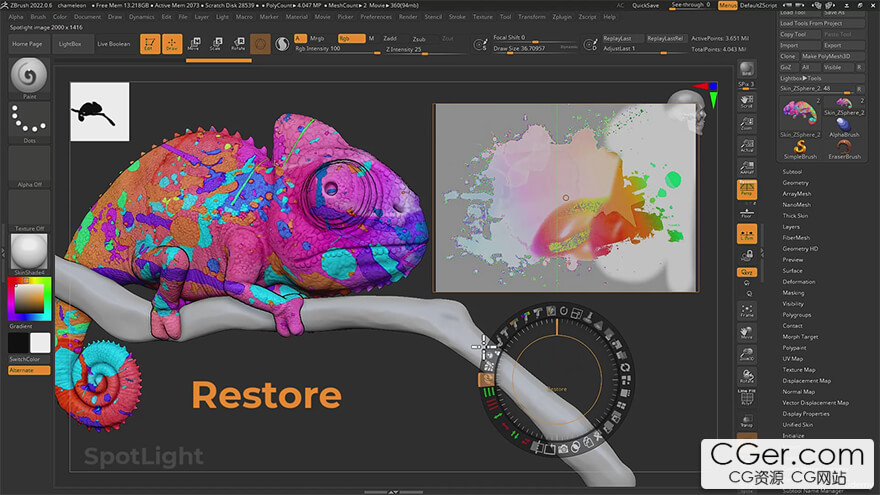The height and width of the screenshot is (495, 880).
Task: Click the Gizmo 3D round icon
Action: click(260, 44)
